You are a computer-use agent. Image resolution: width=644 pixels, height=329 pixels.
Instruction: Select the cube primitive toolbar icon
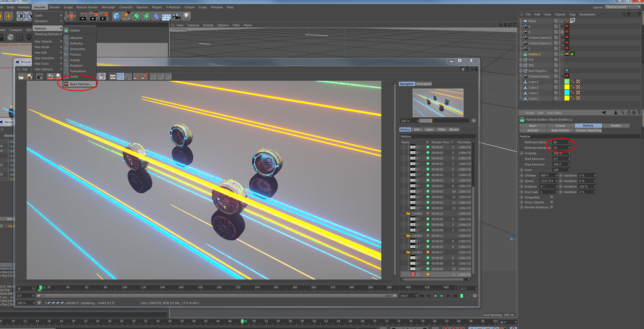click(x=116, y=16)
